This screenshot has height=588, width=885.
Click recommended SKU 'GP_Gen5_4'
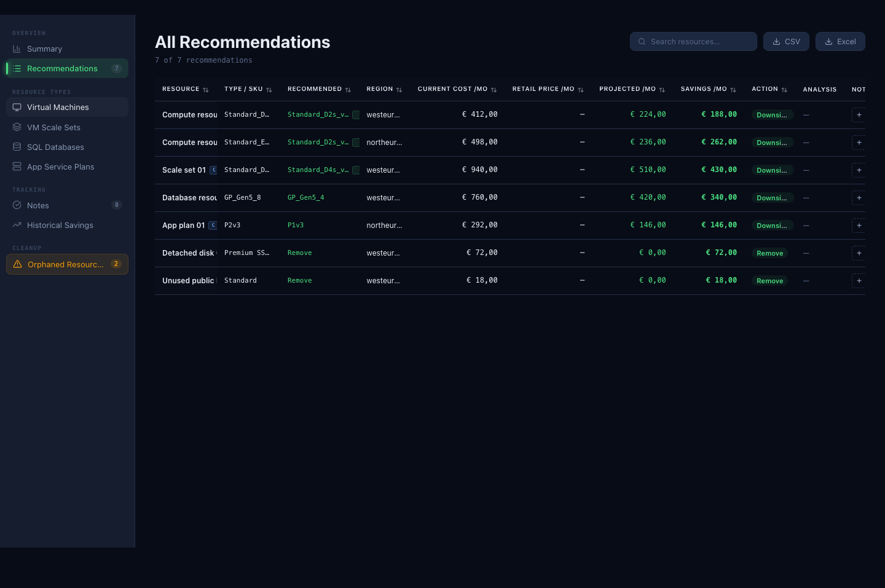tap(305, 198)
